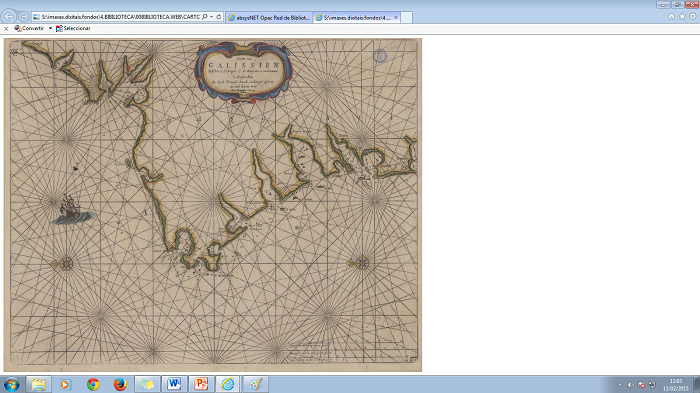The height and width of the screenshot is (393, 700).
Task: Close the Convertir toolbar with its X
Action: [6, 29]
